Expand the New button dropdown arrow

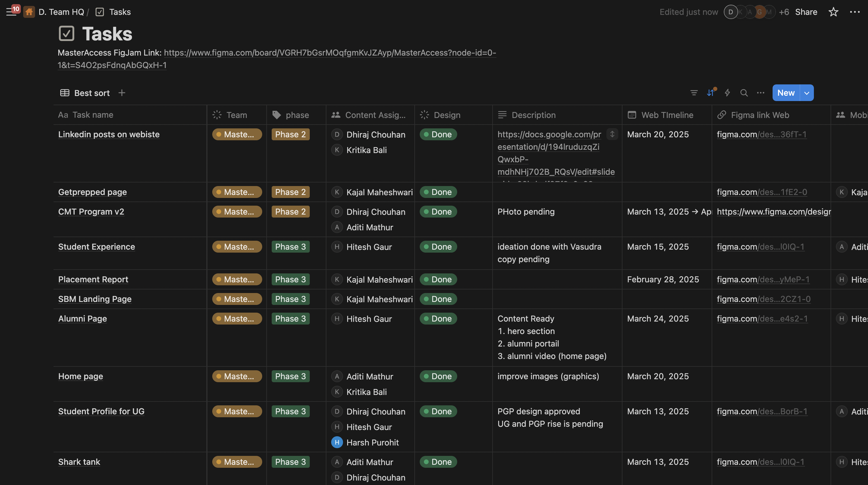click(x=807, y=93)
